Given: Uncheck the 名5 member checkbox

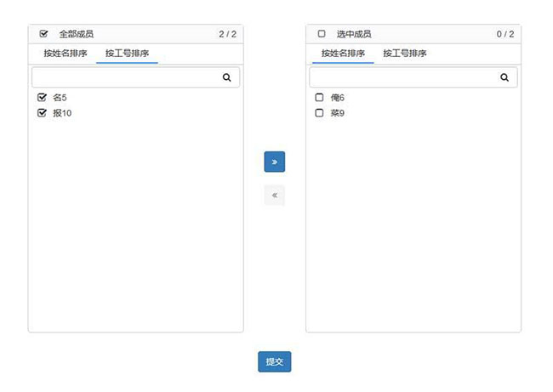Looking at the screenshot, I should click(x=42, y=97).
